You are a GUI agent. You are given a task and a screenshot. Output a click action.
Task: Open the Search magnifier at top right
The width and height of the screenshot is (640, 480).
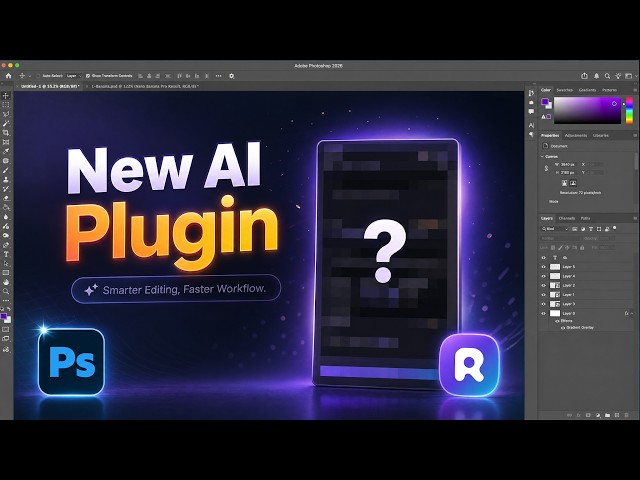(x=607, y=76)
